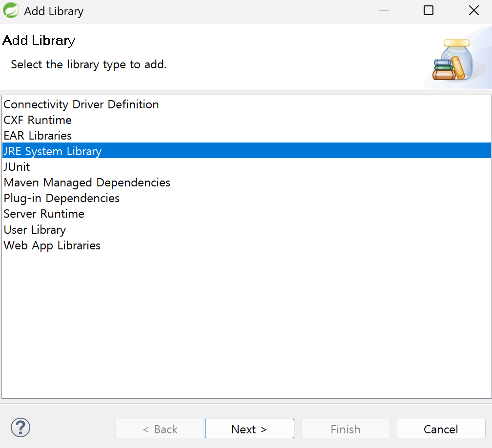
Task: Select JRE System Library row
Action: pos(246,151)
